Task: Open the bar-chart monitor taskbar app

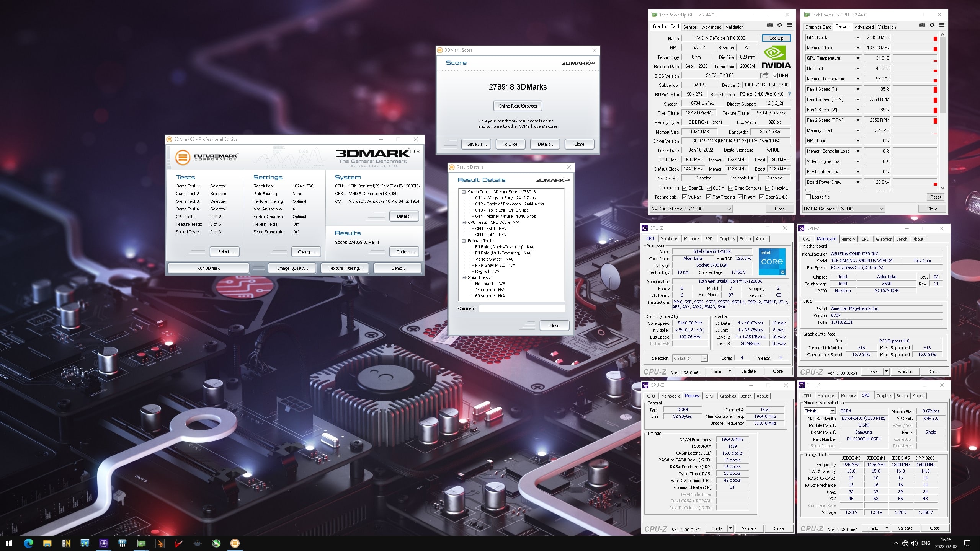Action: pos(85,543)
